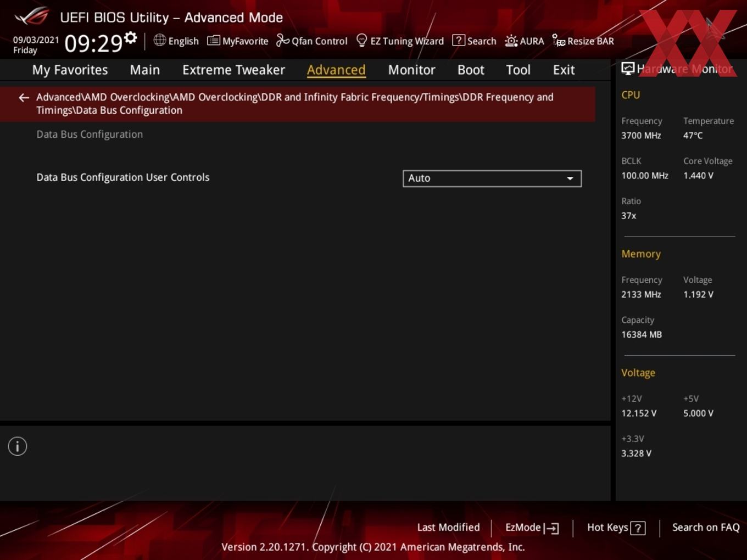This screenshot has height=560, width=747.
Task: Click the BCLK value 100.00 MHz
Action: [645, 176]
